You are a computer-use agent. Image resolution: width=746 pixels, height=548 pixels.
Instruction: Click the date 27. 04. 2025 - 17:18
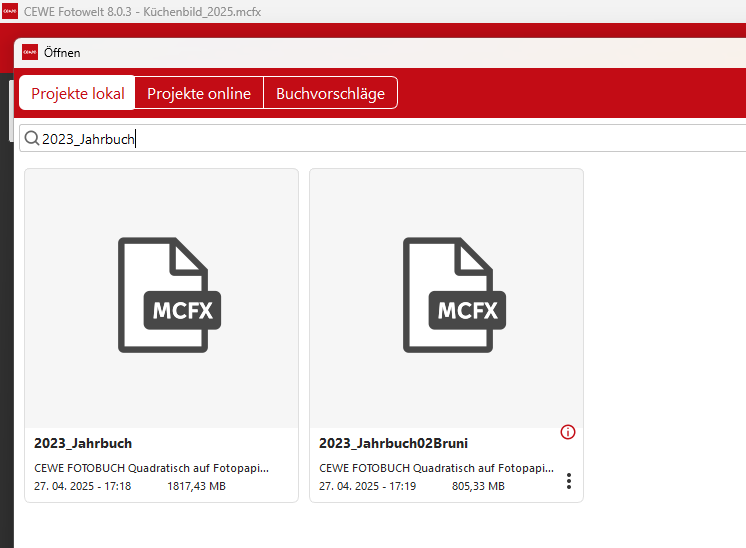pyautogui.click(x=82, y=486)
